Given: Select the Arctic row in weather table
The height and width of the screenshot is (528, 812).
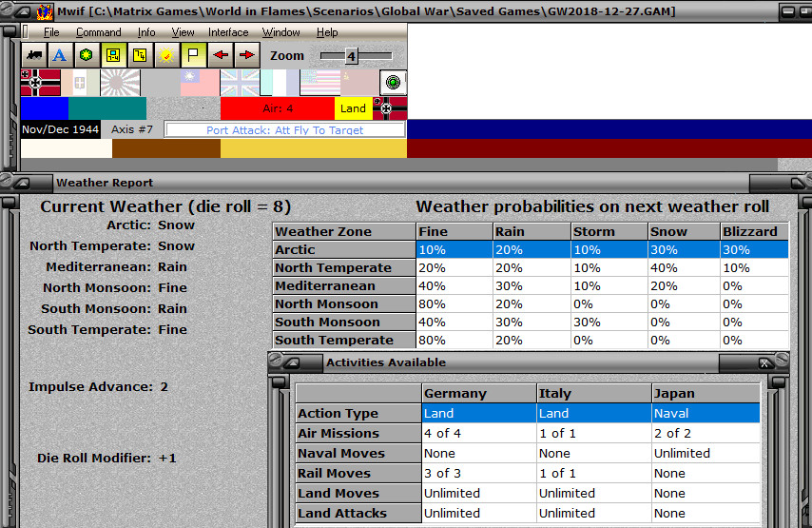Looking at the screenshot, I should [531, 250].
